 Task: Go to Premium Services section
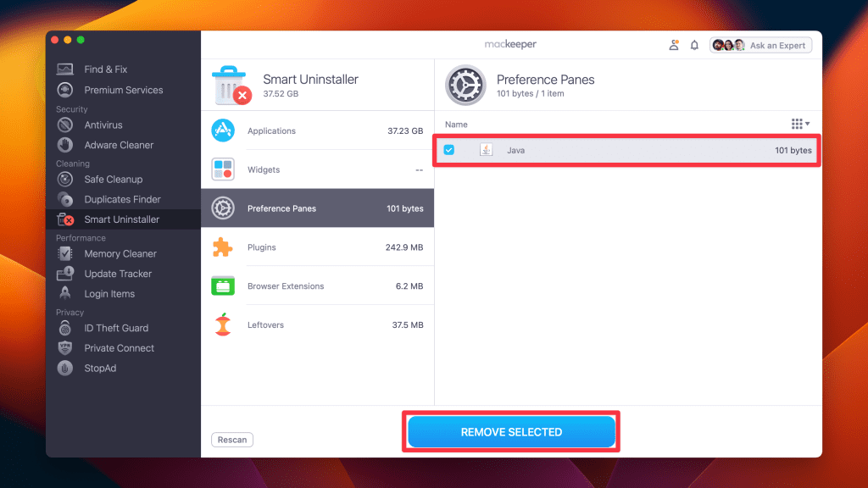(124, 90)
